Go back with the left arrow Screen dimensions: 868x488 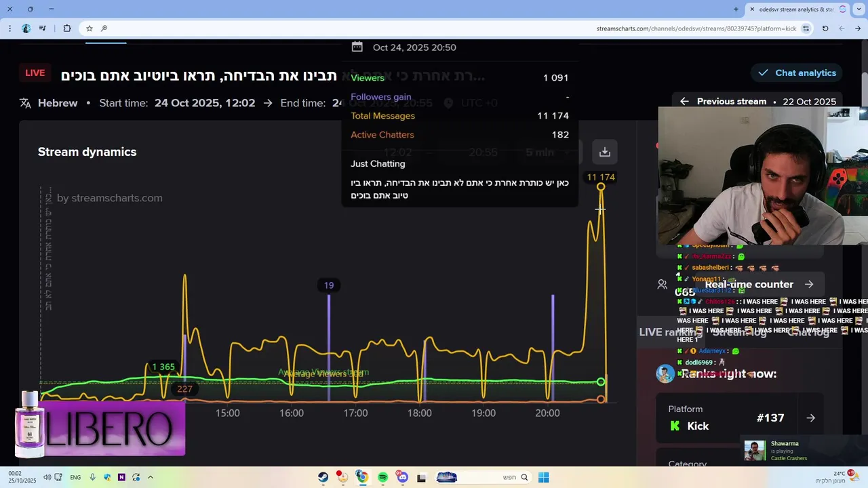click(x=842, y=28)
